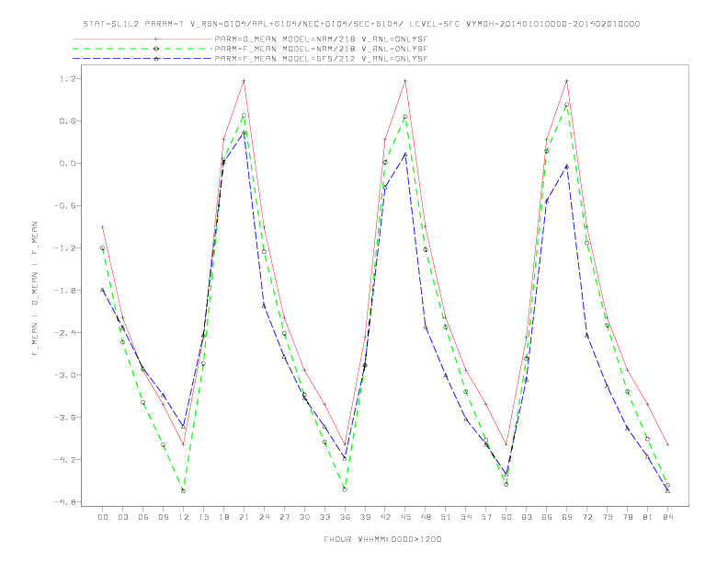
Task: Click the blue triangle marker at hour 00
Action: click(x=103, y=290)
